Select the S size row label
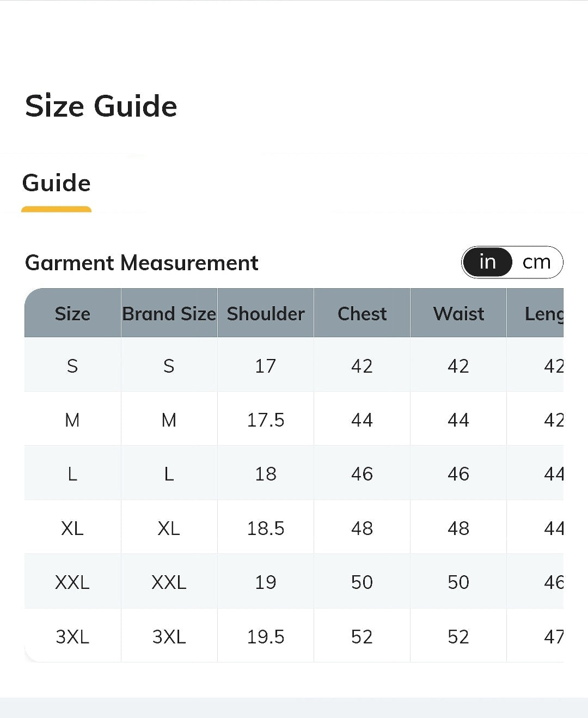This screenshot has width=588, height=718. (72, 366)
